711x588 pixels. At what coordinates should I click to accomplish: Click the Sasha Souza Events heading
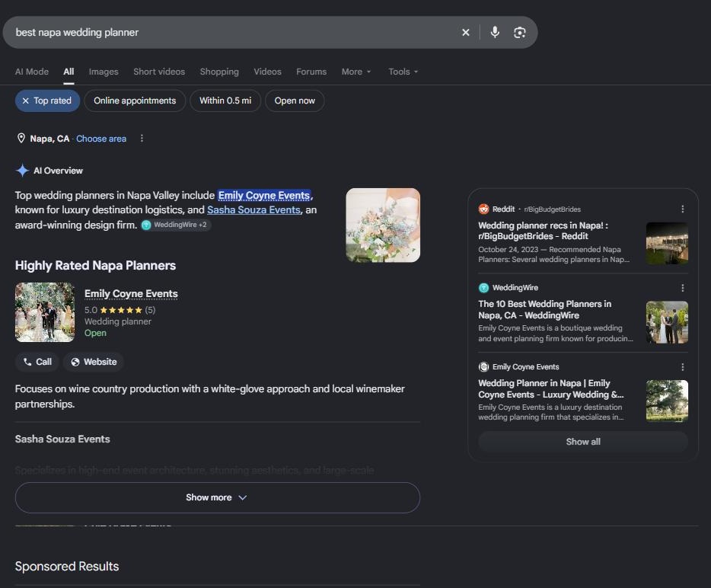[x=62, y=439]
